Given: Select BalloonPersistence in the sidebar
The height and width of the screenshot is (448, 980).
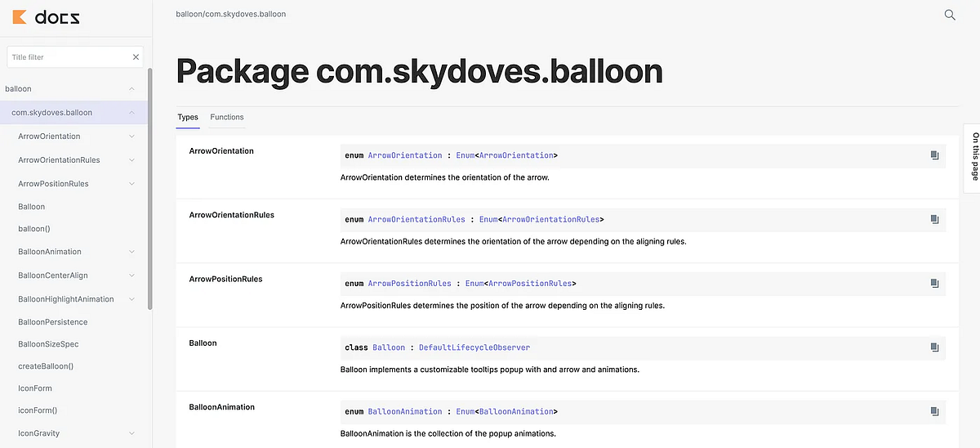Looking at the screenshot, I should pos(53,322).
